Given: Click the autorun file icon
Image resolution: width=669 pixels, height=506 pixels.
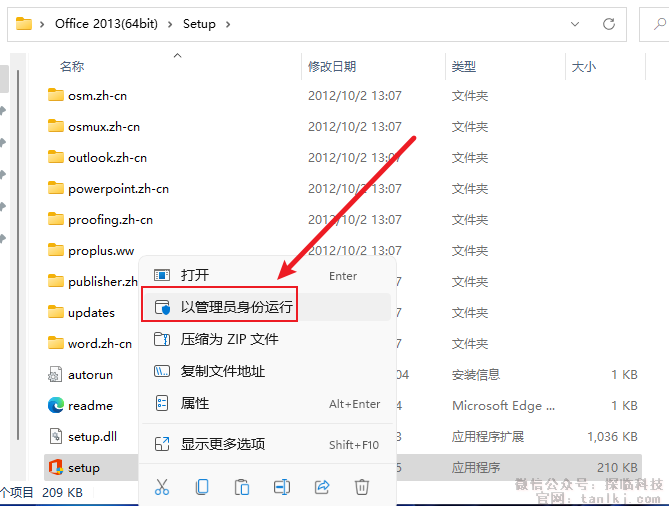Looking at the screenshot, I should (55, 375).
